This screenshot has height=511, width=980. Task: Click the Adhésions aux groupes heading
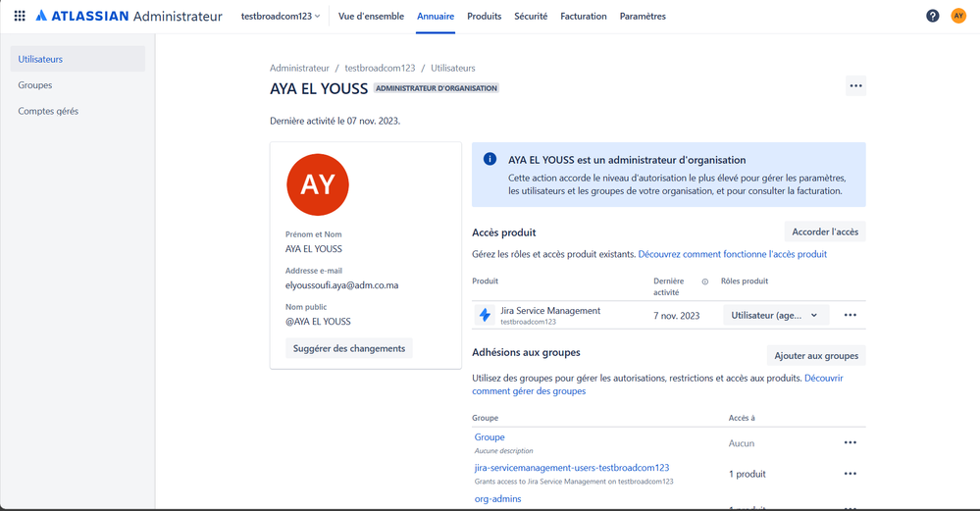point(526,352)
